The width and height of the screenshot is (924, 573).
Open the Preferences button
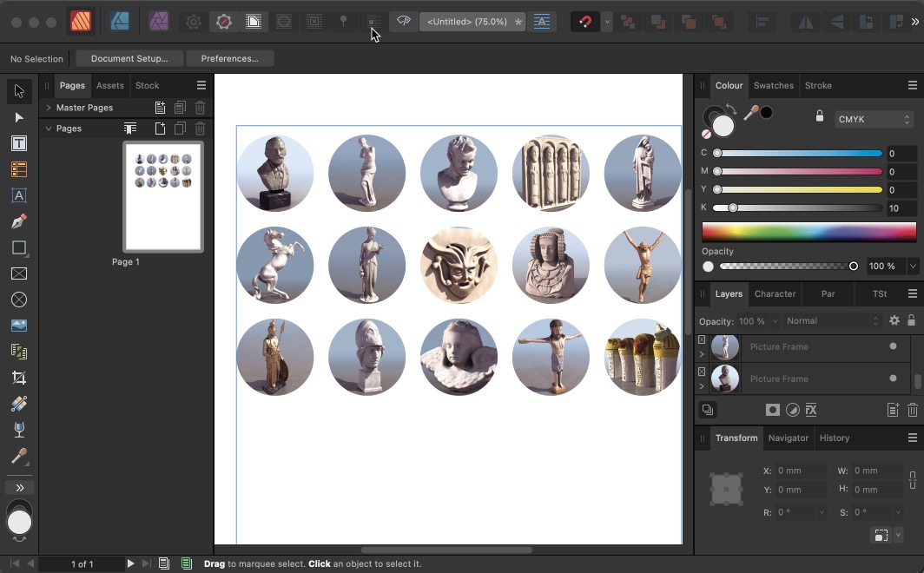[229, 58]
